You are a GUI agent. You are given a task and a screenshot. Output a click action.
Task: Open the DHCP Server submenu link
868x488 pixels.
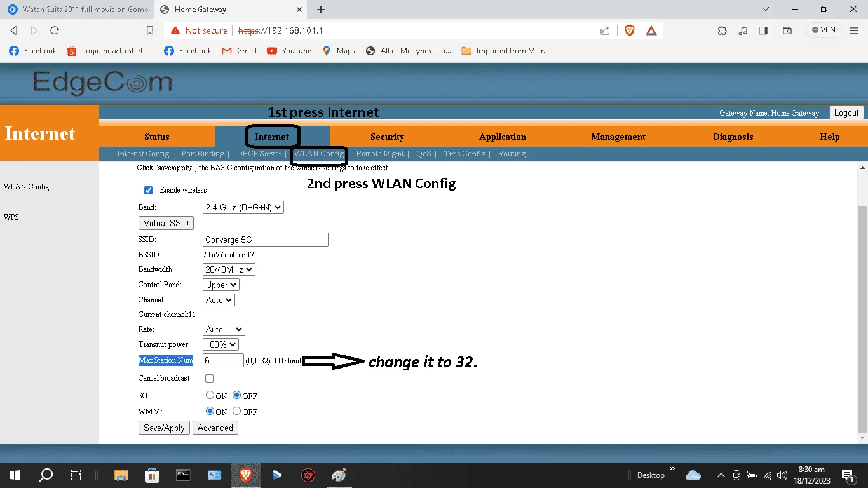[x=259, y=154]
